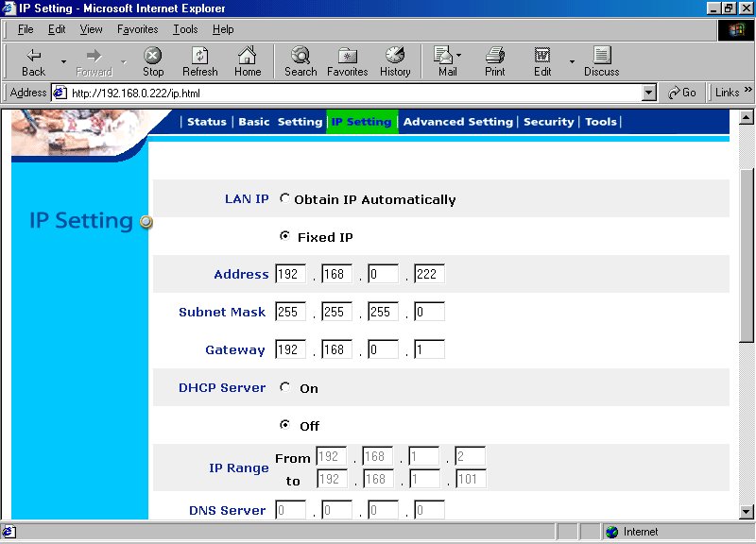Open the Back button history dropdown arrow

[x=63, y=62]
